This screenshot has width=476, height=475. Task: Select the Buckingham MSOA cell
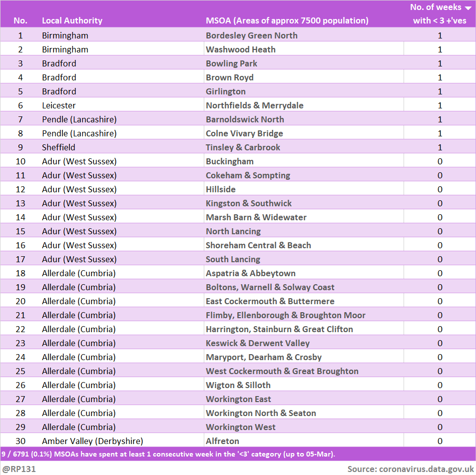pyautogui.click(x=228, y=161)
